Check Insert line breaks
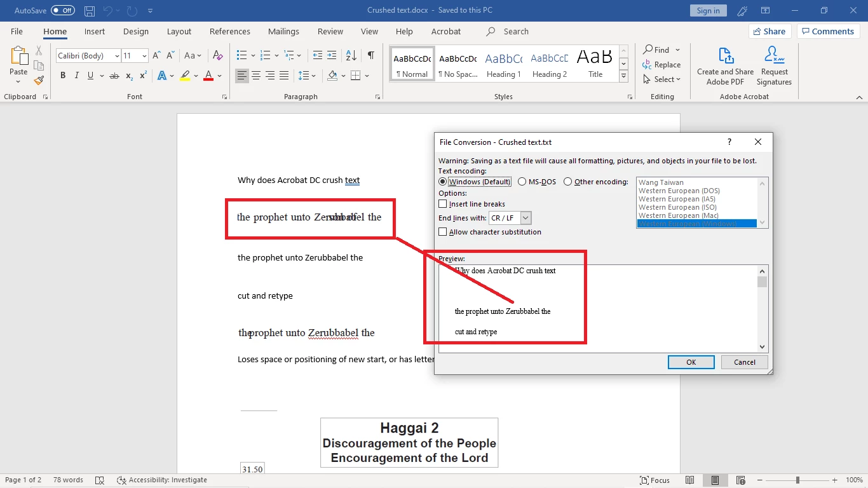 coord(443,204)
